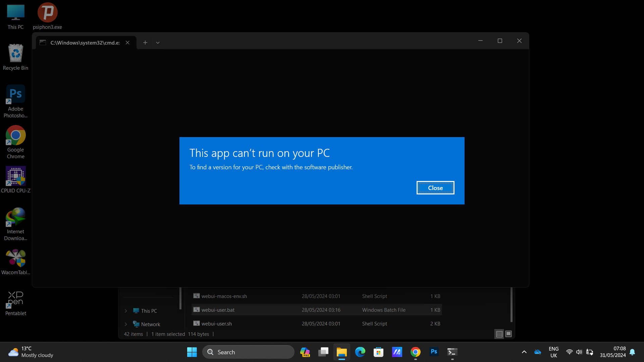Click the Close button on error dialog
Image resolution: width=644 pixels, height=362 pixels.
(x=435, y=188)
